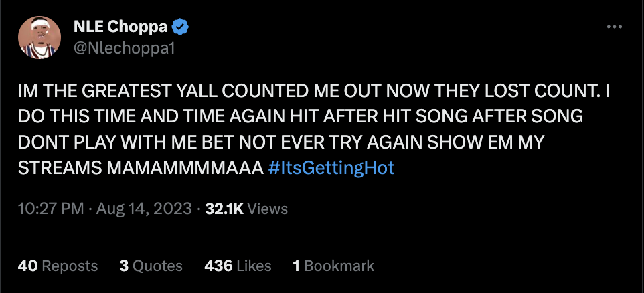This screenshot has height=293, width=644.
Task: Click the Aug 14, 2023 date
Action: point(145,209)
